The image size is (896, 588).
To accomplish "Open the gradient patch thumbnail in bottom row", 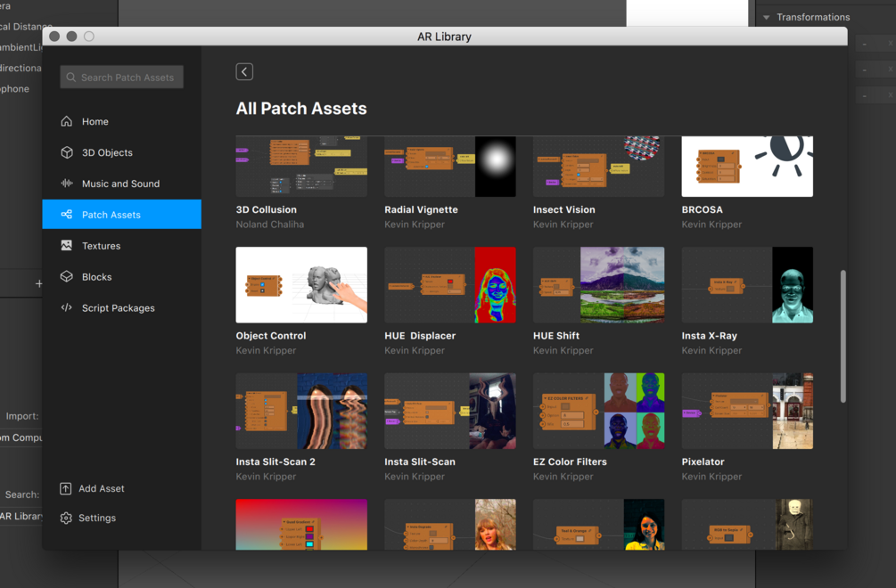I will point(301,525).
